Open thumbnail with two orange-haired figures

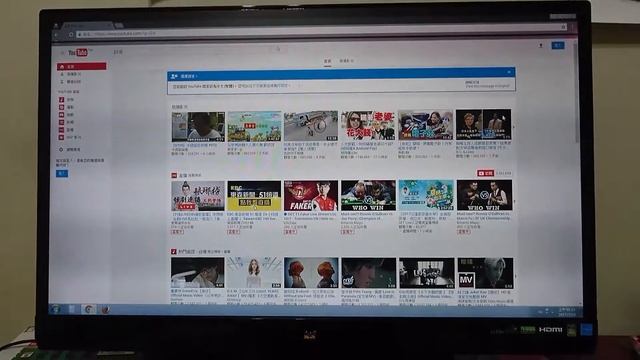[x=311, y=273]
